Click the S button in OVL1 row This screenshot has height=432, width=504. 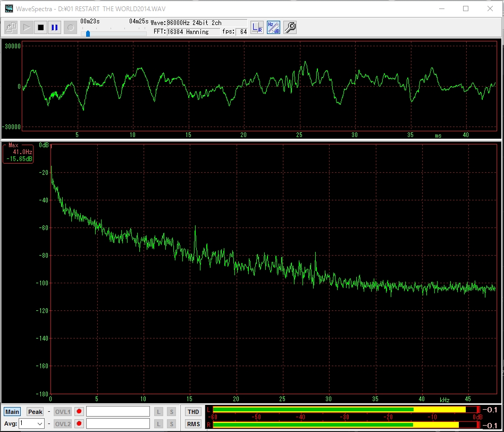click(x=172, y=412)
